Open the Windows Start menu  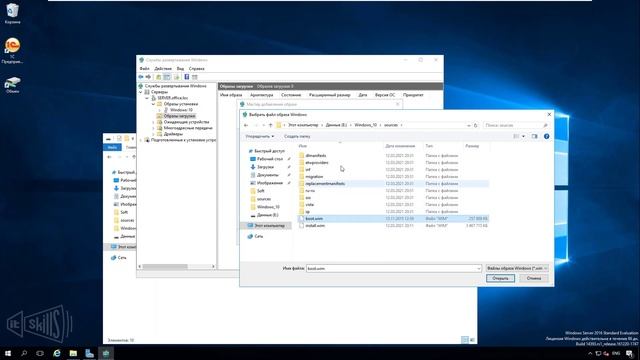(x=8, y=353)
